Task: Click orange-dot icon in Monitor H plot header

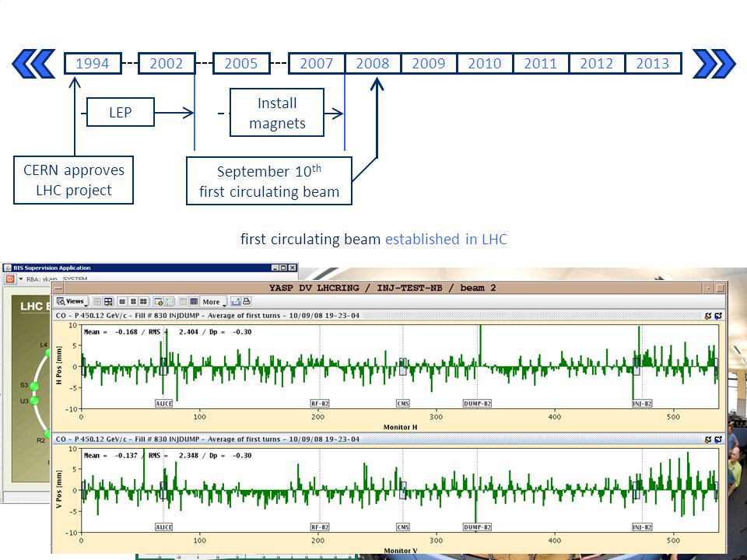Action: pyautogui.click(x=708, y=316)
